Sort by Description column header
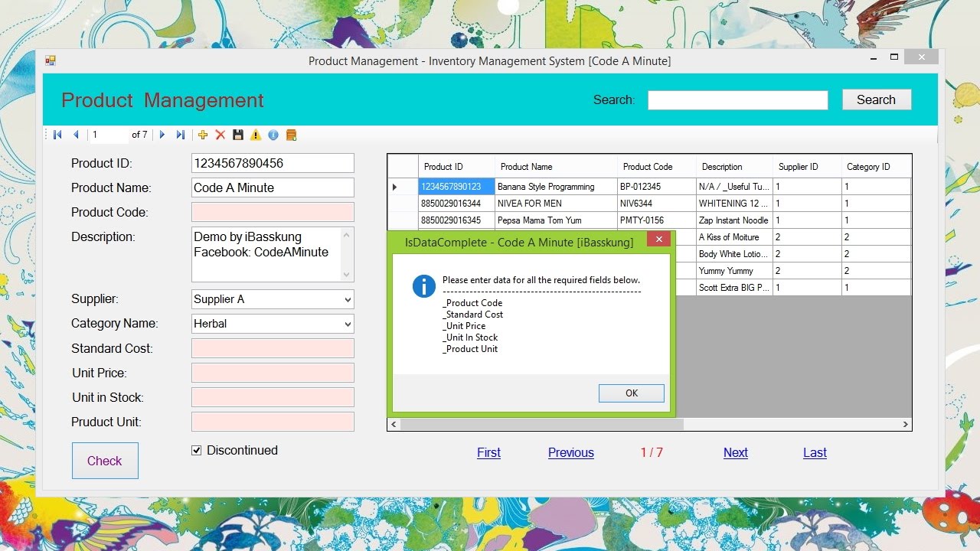The height and width of the screenshot is (551, 980). pyautogui.click(x=734, y=167)
